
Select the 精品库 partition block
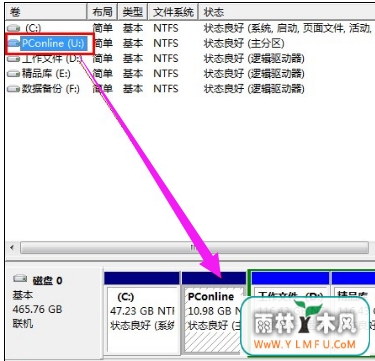(x=353, y=313)
